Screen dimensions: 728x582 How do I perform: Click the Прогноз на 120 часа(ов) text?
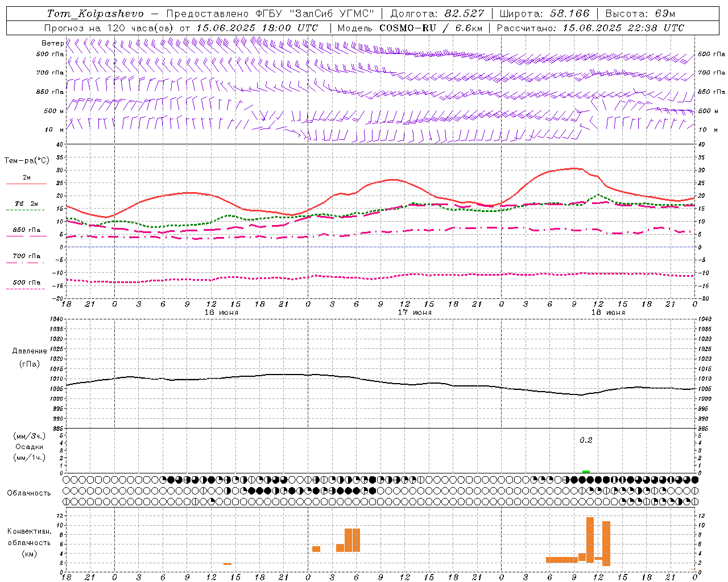click(110, 28)
